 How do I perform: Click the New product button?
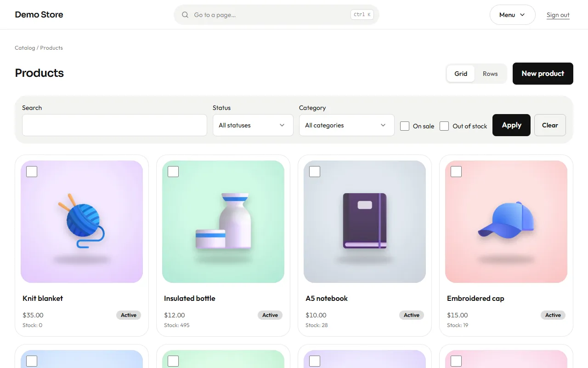pos(543,74)
